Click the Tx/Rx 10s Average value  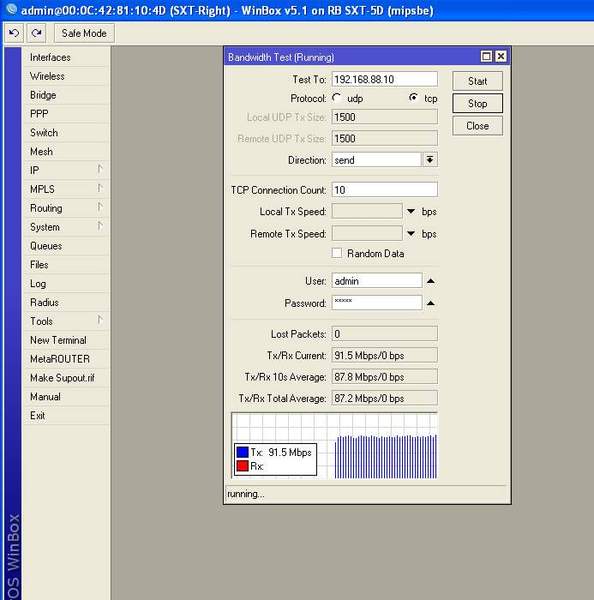385,377
